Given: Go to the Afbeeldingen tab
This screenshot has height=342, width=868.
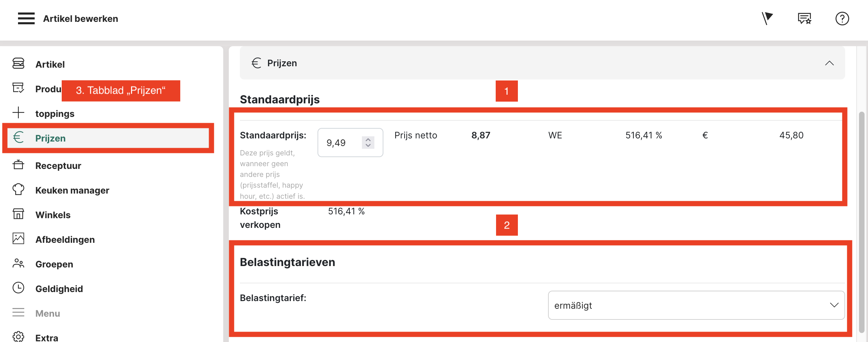Looking at the screenshot, I should point(65,240).
